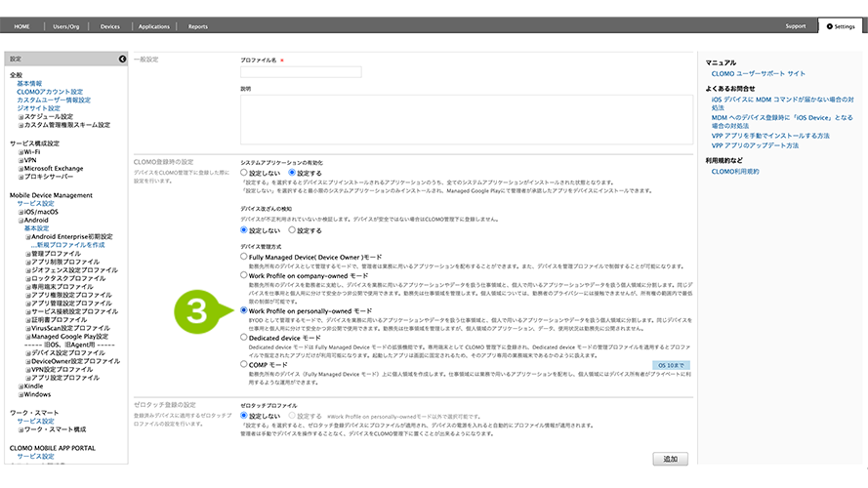The width and height of the screenshot is (868, 488).
Task: Collapse the Android tree node
Action: click(21, 221)
